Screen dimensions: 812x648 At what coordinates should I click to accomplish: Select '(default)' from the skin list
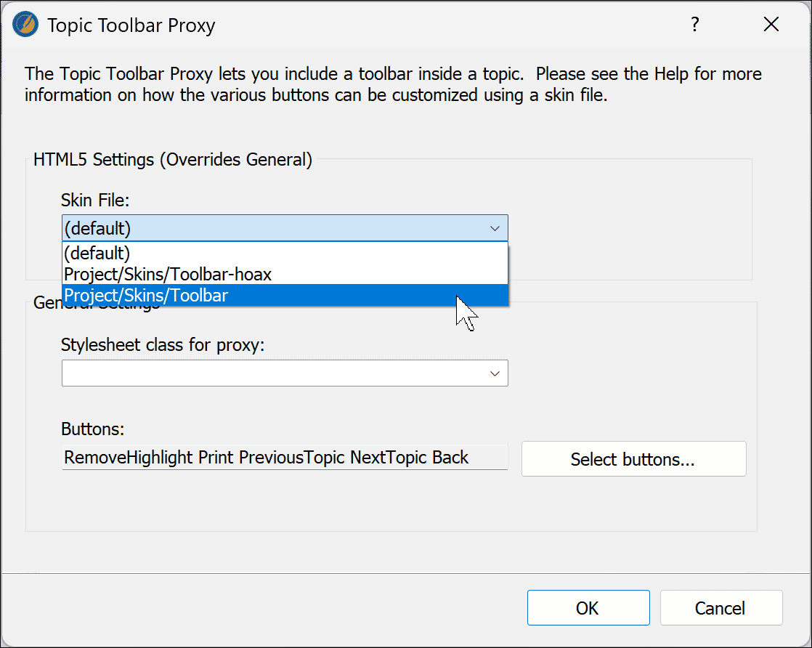click(97, 253)
